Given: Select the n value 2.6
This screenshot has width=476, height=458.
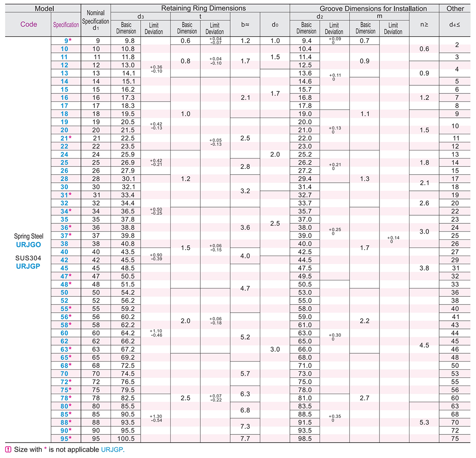Looking at the screenshot, I should 424,203.
